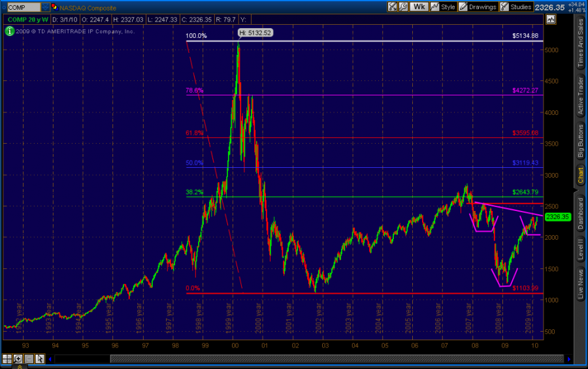Open chart settings wrench icon
The height and width of the screenshot is (369, 588).
click(x=403, y=7)
